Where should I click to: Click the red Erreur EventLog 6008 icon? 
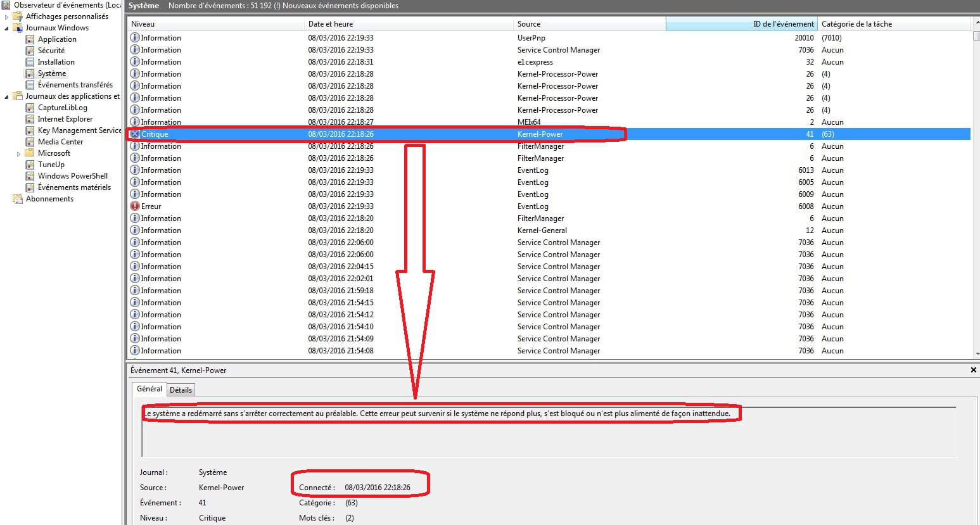click(x=135, y=206)
